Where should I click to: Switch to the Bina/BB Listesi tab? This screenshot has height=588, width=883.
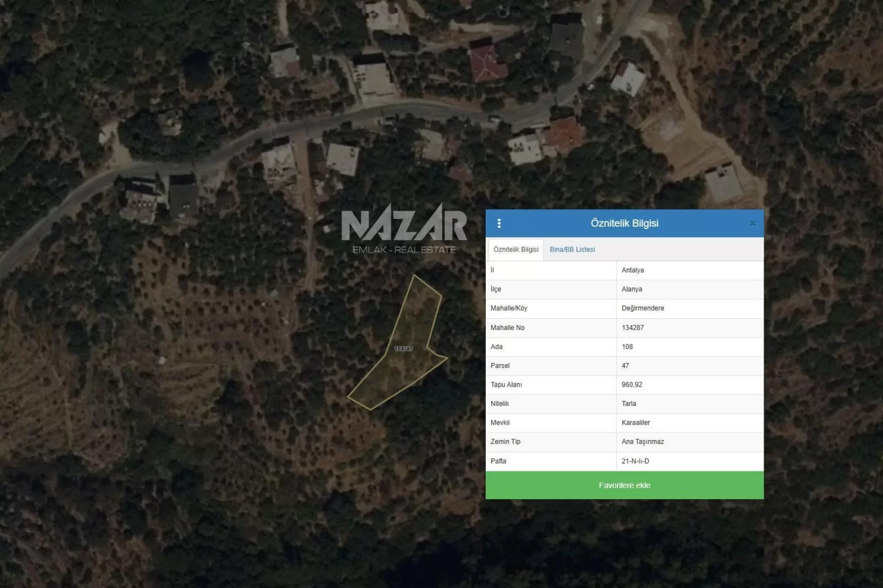[x=572, y=249]
